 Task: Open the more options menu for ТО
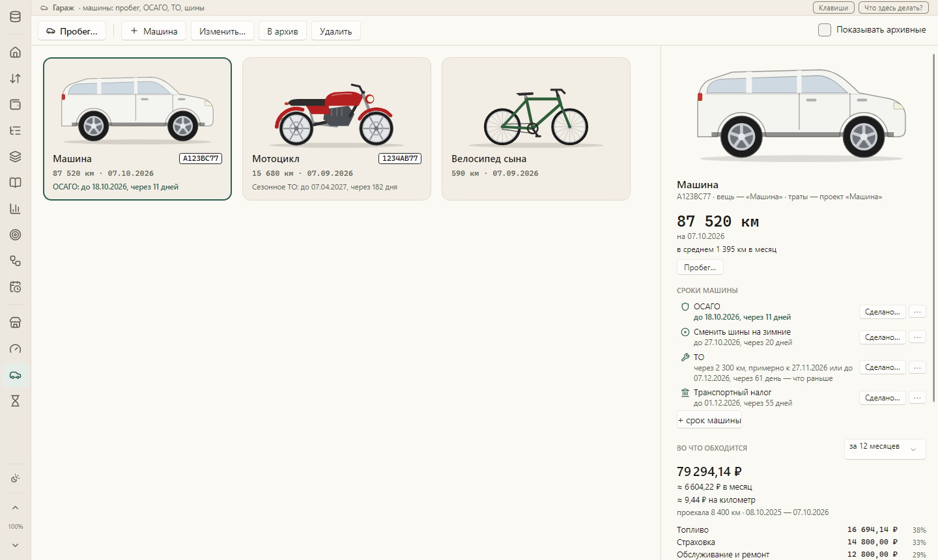(917, 367)
